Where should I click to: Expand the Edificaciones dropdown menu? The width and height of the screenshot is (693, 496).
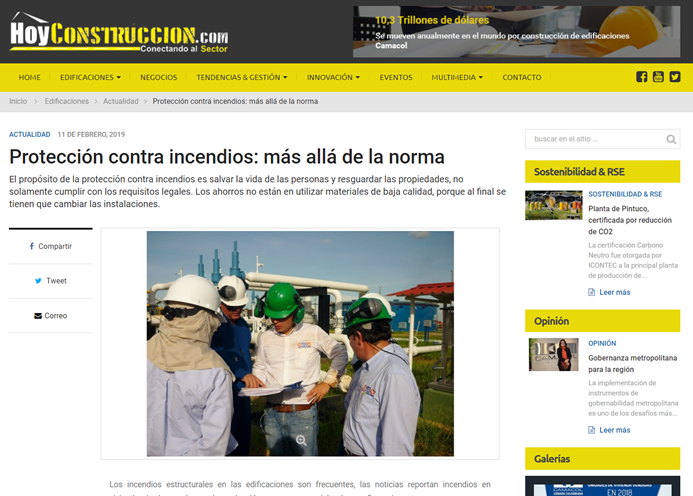click(x=90, y=77)
